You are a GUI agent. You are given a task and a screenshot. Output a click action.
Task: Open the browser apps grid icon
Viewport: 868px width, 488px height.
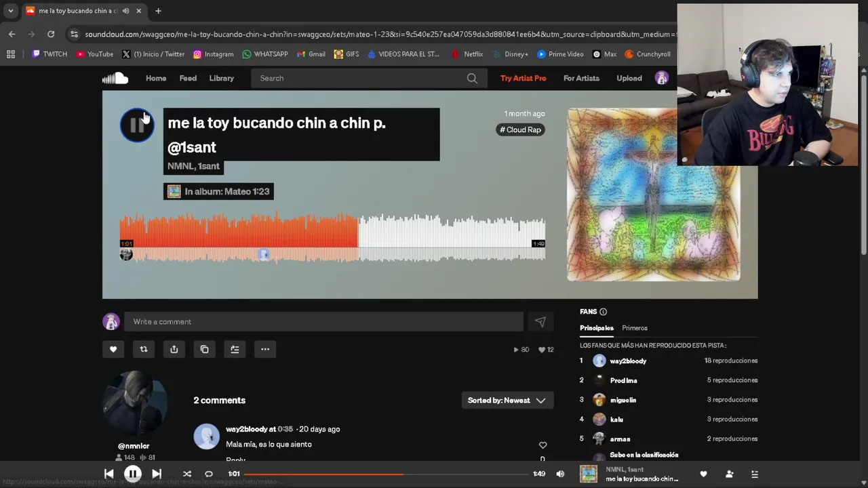coord(10,54)
